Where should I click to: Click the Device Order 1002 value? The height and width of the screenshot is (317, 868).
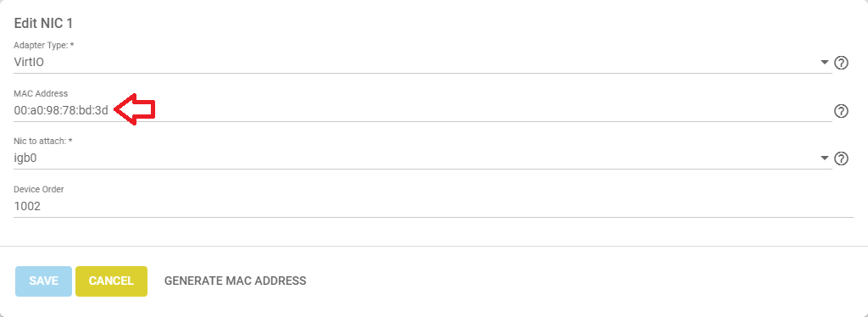click(27, 206)
